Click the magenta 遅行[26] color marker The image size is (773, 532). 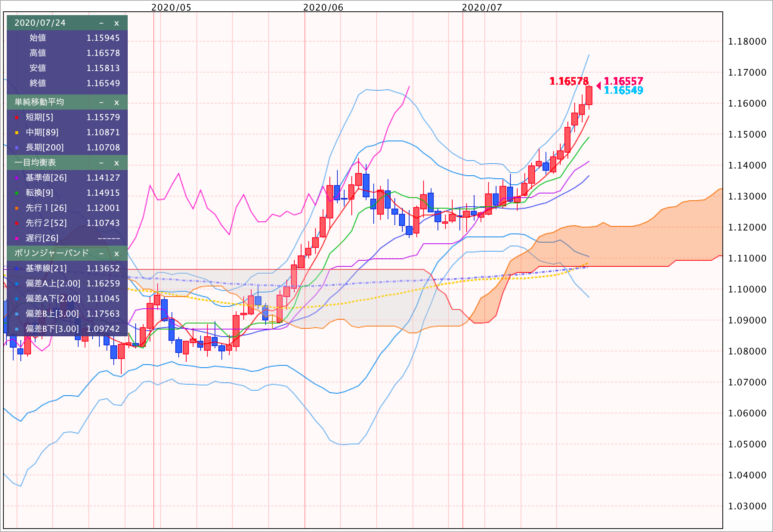[17, 239]
